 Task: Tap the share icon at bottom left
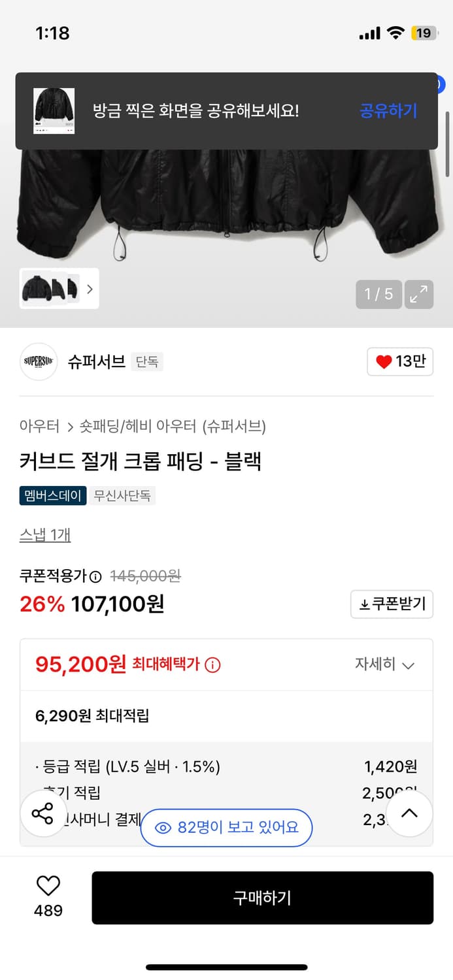43,813
